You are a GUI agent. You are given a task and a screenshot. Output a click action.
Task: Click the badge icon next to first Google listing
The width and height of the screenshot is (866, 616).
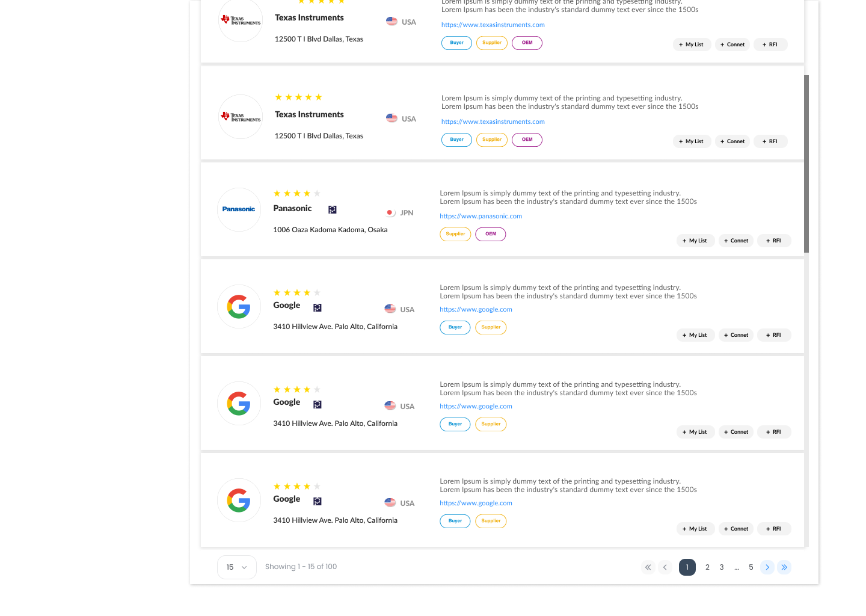click(x=318, y=307)
